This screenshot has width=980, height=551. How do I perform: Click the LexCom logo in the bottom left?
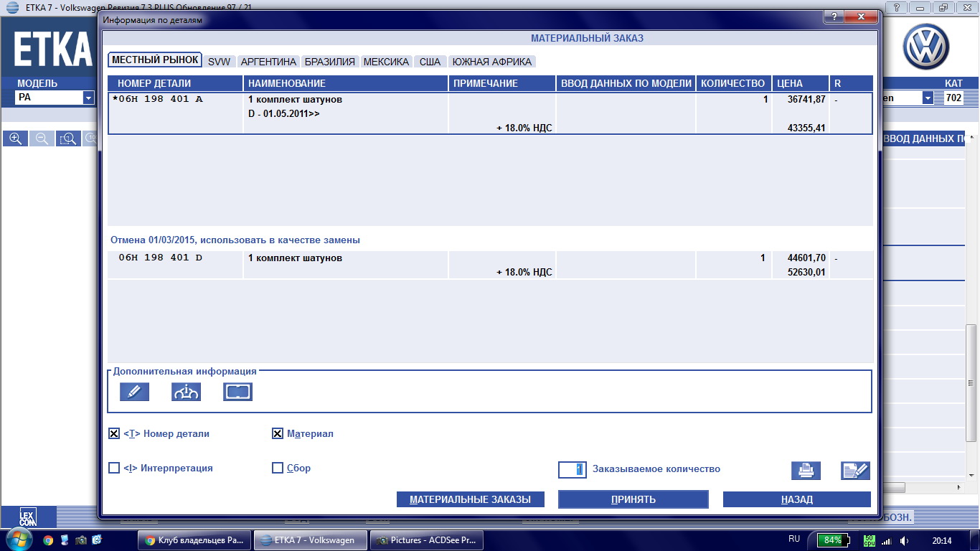[27, 517]
